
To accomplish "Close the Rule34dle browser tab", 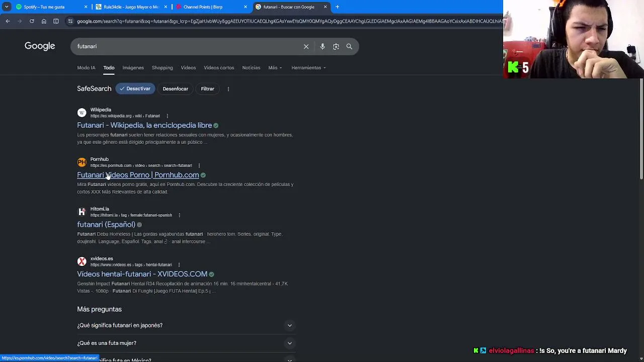I will tap(166, 7).
